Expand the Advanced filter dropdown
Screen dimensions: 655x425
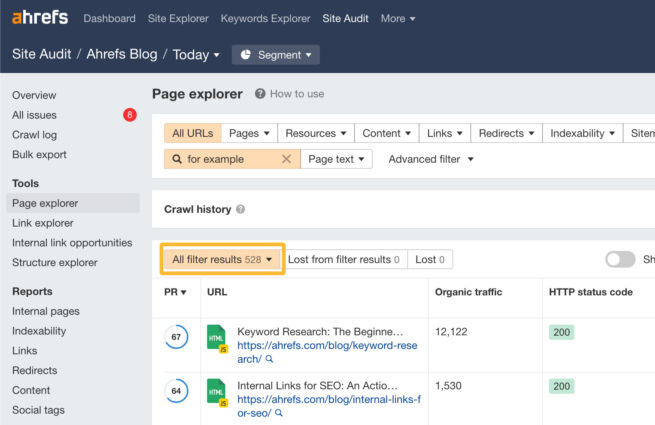pyautogui.click(x=431, y=159)
